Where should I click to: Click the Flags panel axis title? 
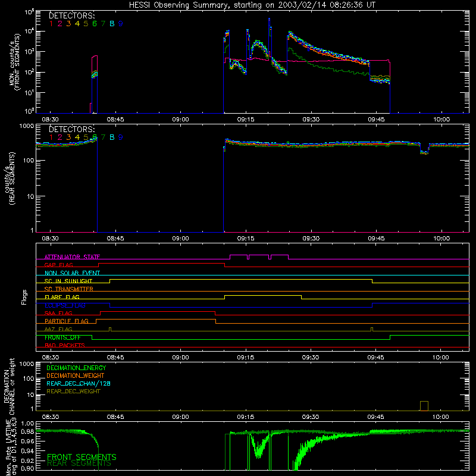pos(24,297)
